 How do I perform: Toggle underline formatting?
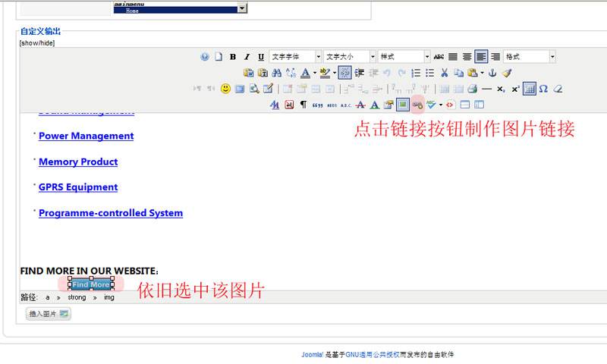[x=261, y=57]
